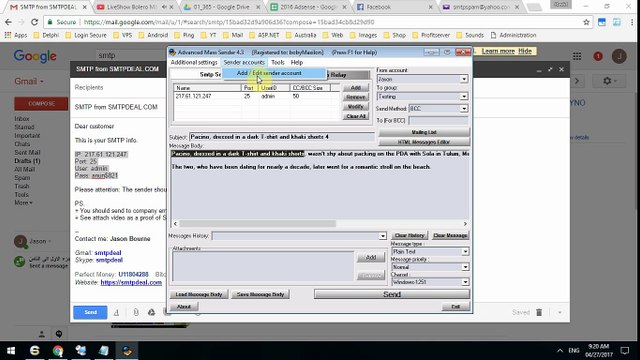
Task: Open Chrome menu three-dots icon
Action: click(632, 22)
